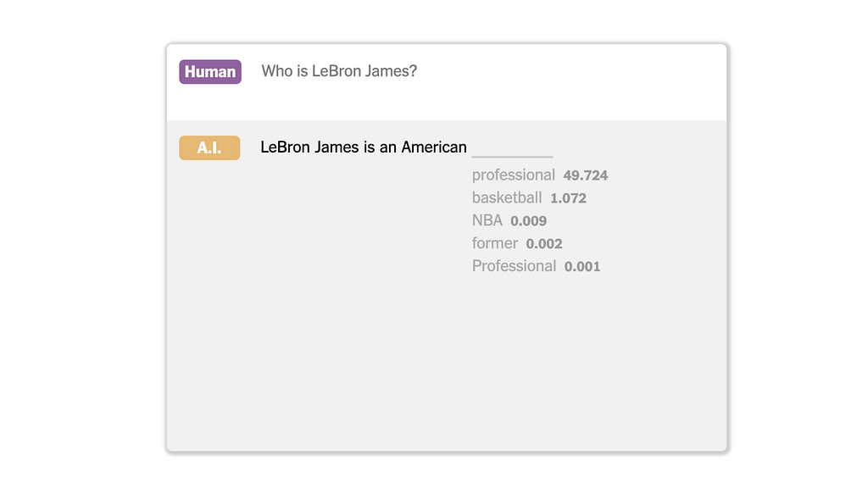The height and width of the screenshot is (489, 868).
Task: Click the orange A.I. badge
Action: [x=209, y=147]
